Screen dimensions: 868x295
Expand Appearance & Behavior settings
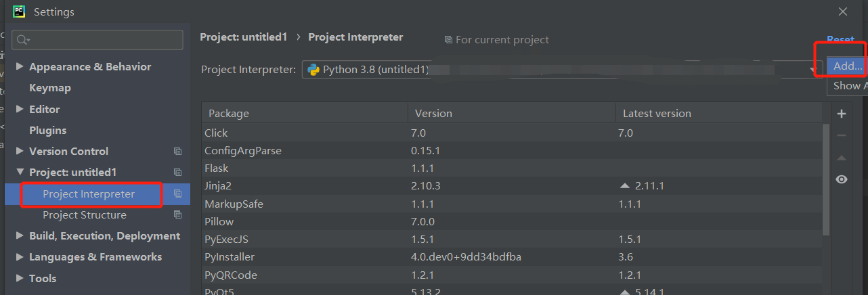(x=20, y=66)
